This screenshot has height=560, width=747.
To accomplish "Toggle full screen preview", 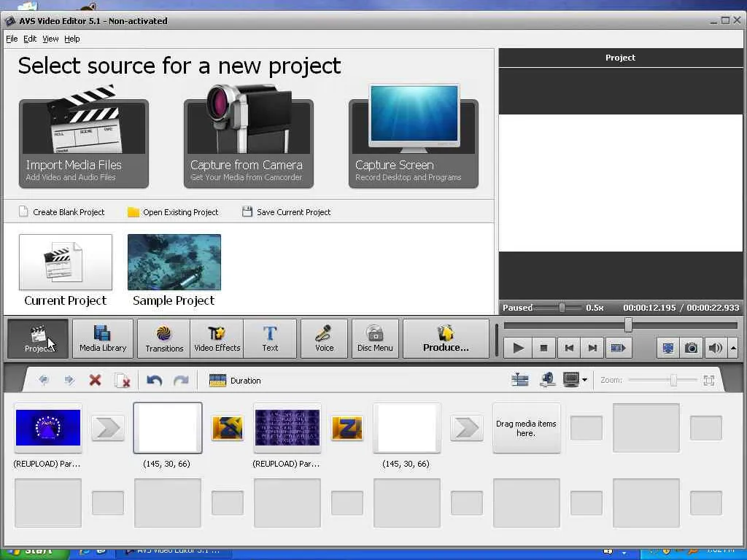I will [x=668, y=348].
